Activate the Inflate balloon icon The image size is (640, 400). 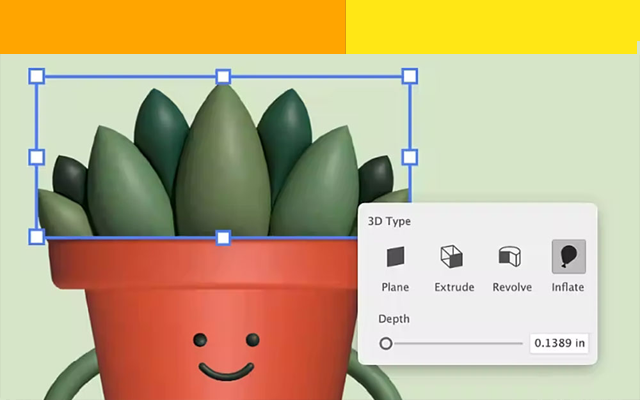click(569, 256)
